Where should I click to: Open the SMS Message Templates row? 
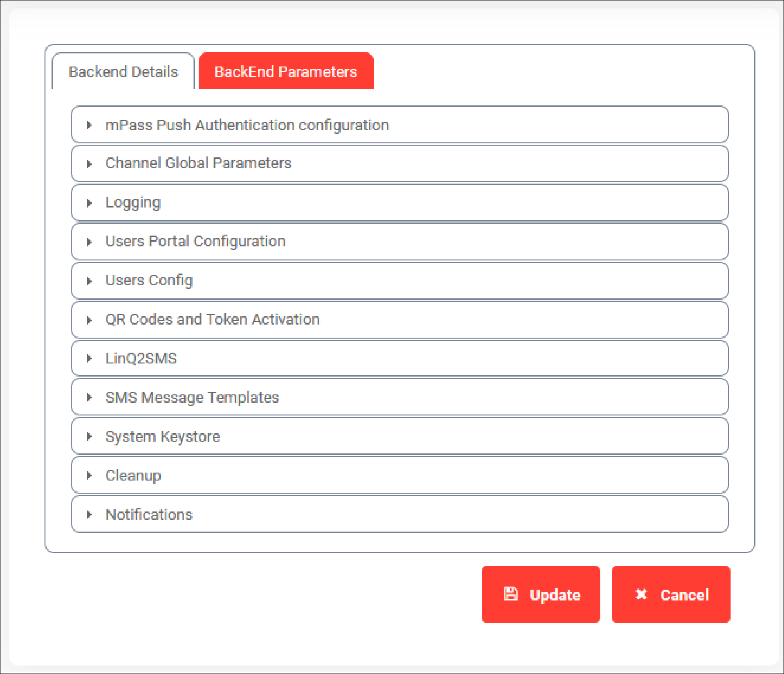[x=400, y=397]
